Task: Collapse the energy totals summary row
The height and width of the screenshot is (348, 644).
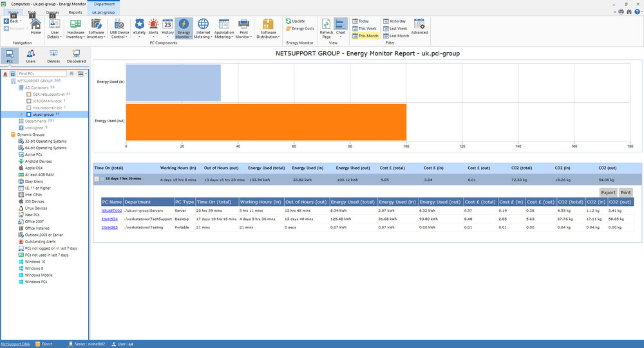Action: point(97,179)
